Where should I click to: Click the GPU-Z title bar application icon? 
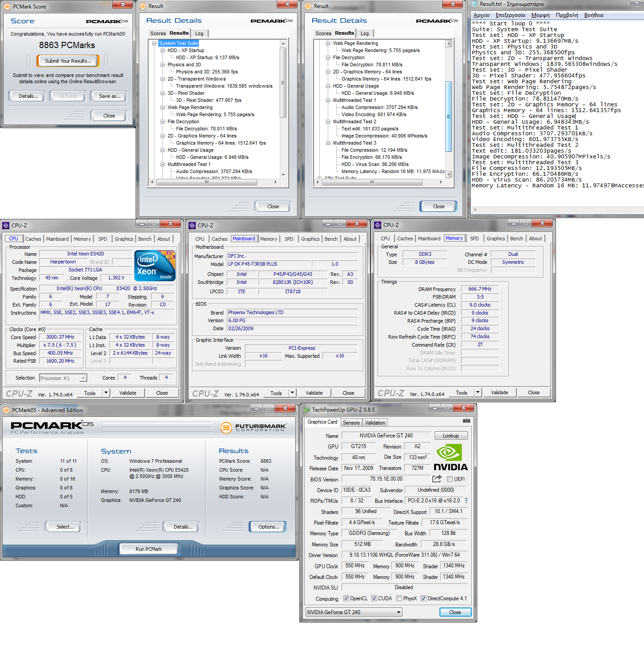point(306,410)
